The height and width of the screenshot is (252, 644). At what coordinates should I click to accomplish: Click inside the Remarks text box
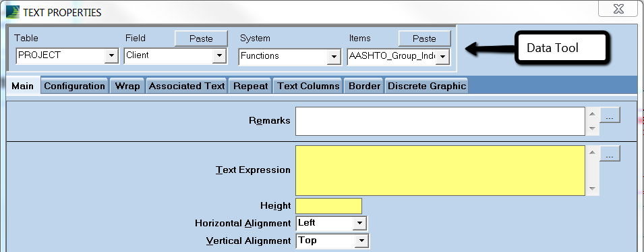click(x=440, y=121)
